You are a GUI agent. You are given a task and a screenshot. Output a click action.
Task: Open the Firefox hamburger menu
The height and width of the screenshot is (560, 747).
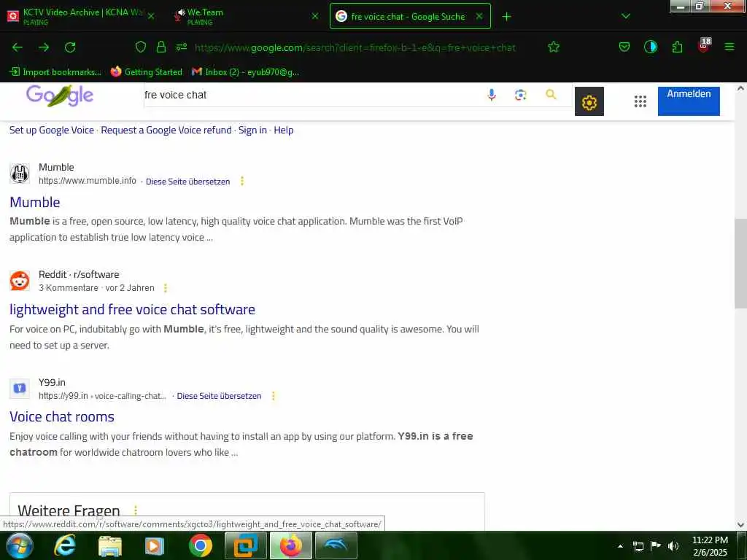(729, 47)
